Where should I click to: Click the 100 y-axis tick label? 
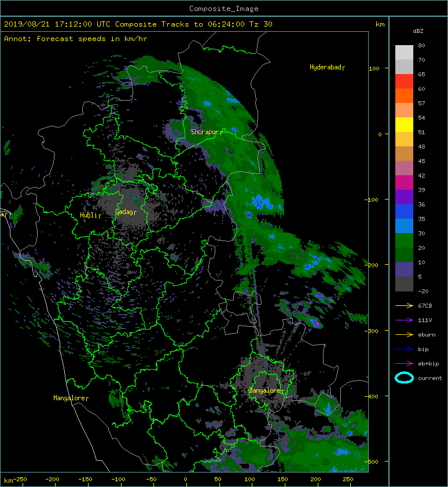click(x=374, y=68)
